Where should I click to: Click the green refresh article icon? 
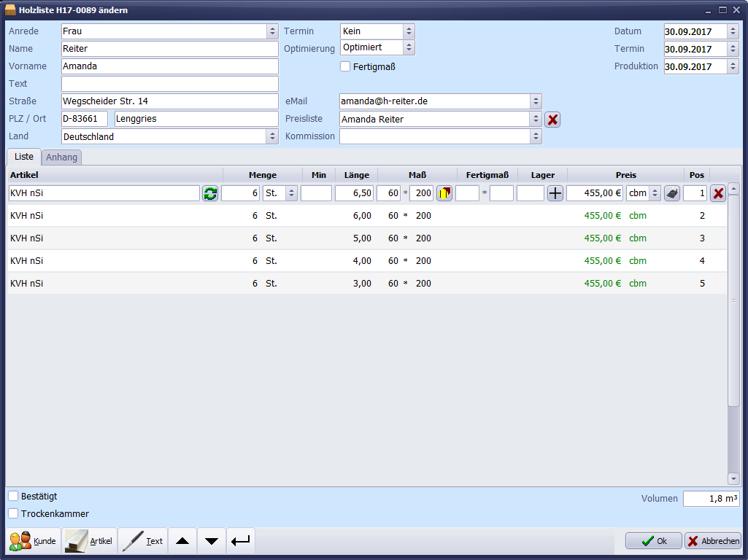(210, 193)
